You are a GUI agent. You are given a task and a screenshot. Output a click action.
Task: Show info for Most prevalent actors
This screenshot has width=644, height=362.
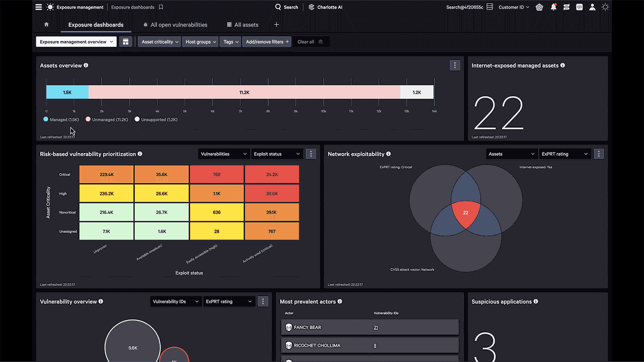click(x=340, y=301)
